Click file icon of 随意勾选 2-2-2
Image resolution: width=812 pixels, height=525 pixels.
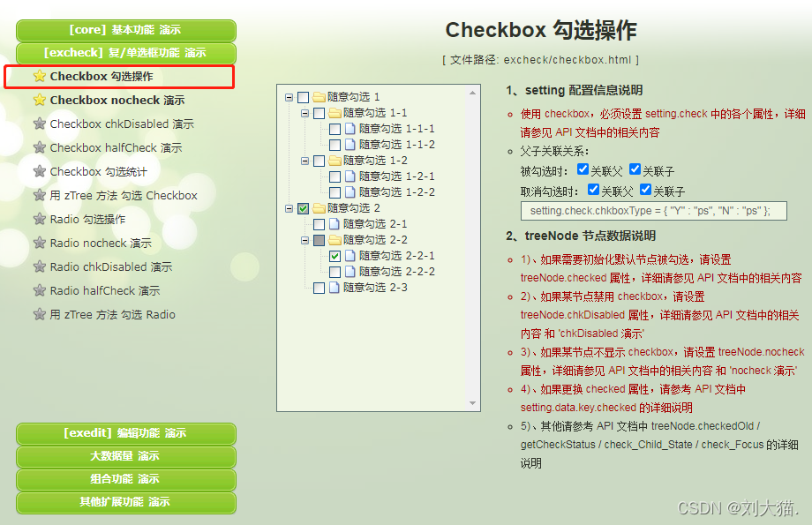[x=350, y=271]
